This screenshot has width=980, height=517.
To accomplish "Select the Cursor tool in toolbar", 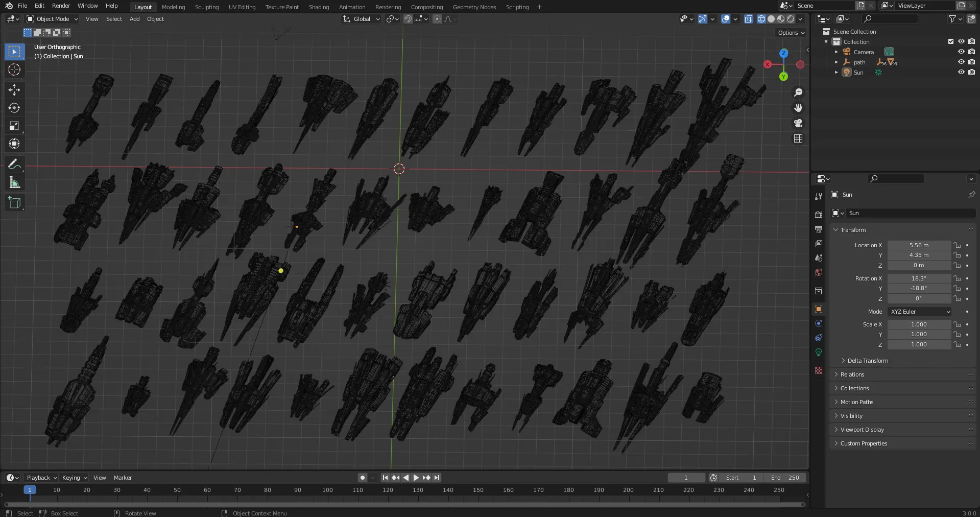I will coord(14,69).
